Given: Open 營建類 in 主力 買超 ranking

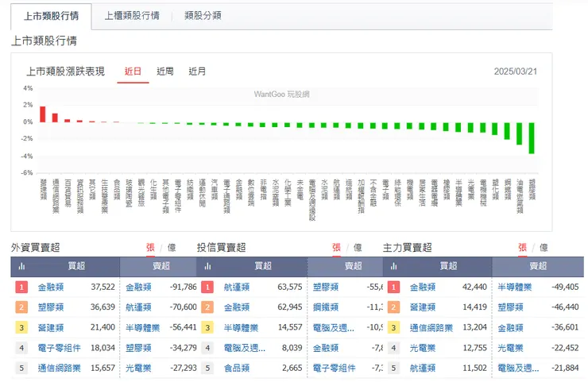Looking at the screenshot, I should point(423,307).
